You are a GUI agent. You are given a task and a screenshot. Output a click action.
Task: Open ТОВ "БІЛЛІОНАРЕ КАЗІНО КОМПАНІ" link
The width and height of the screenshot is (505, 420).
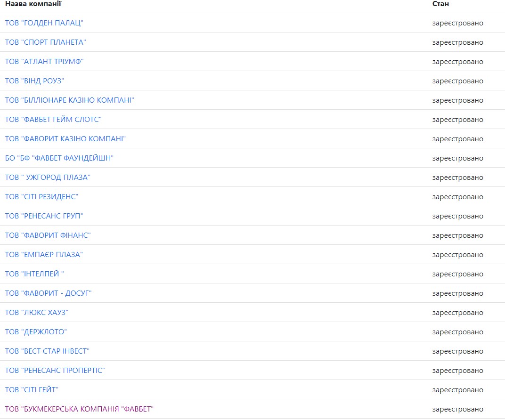coord(70,100)
